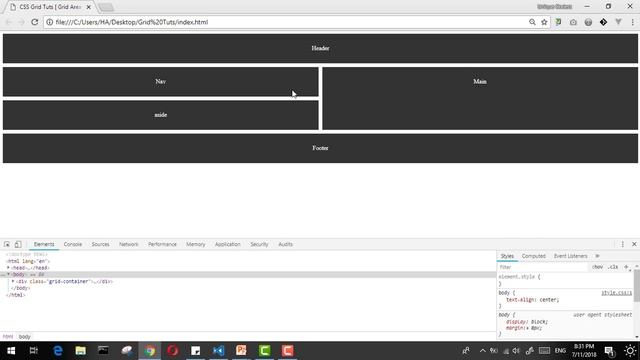Click the browser forward arrow
This screenshot has width=640, height=360.
pyautogui.click(x=22, y=22)
